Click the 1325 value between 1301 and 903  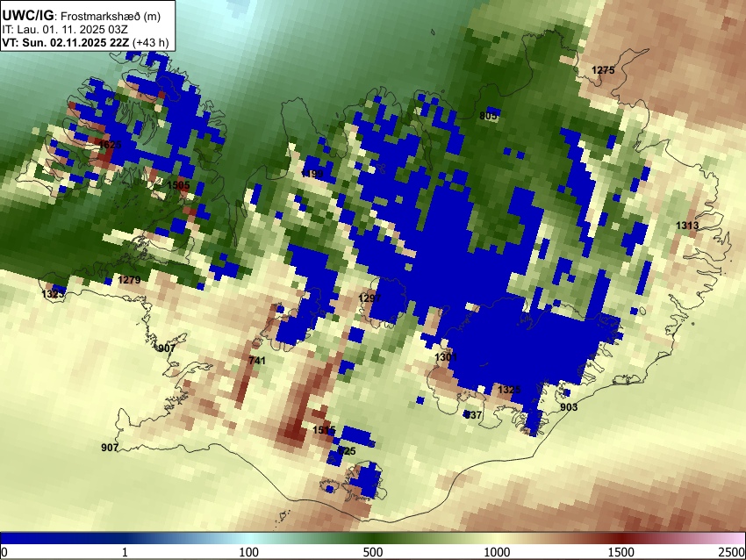509,389
